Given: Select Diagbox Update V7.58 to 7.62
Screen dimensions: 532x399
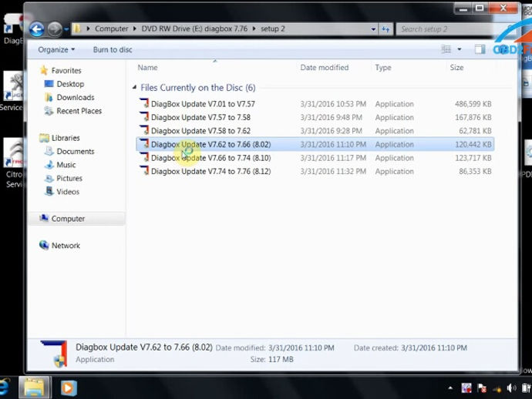Looking at the screenshot, I should tap(315, 131).
